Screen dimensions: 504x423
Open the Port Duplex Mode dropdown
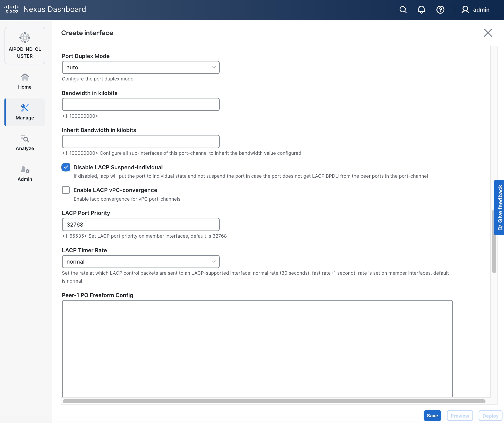pos(141,67)
